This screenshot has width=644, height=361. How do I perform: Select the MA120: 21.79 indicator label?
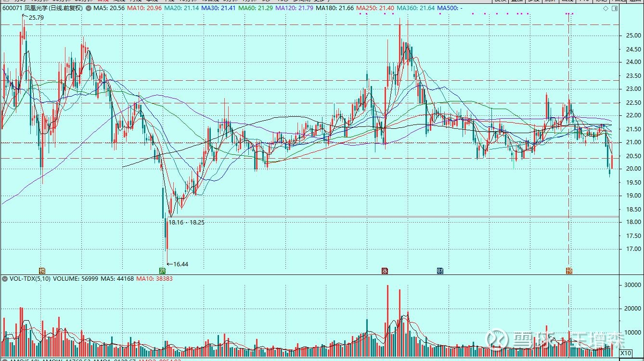click(x=295, y=9)
